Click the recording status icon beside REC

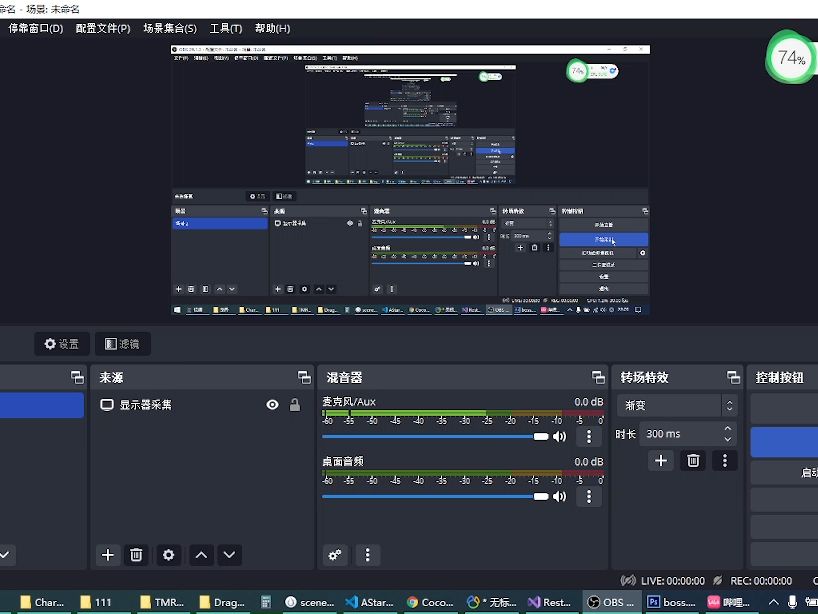pyautogui.click(x=718, y=581)
